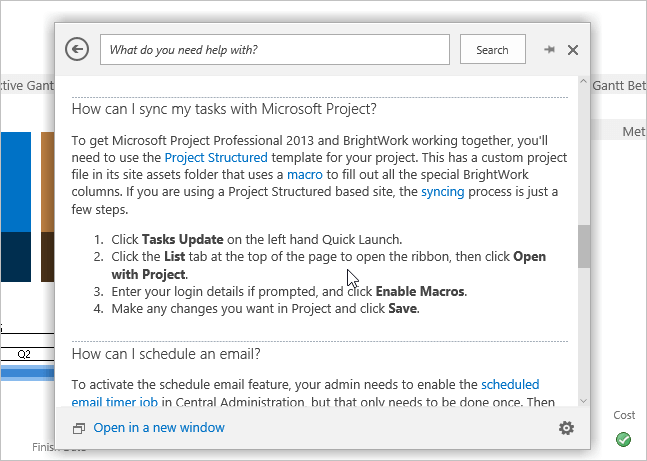Select 'Open in a new window' text link

point(159,428)
